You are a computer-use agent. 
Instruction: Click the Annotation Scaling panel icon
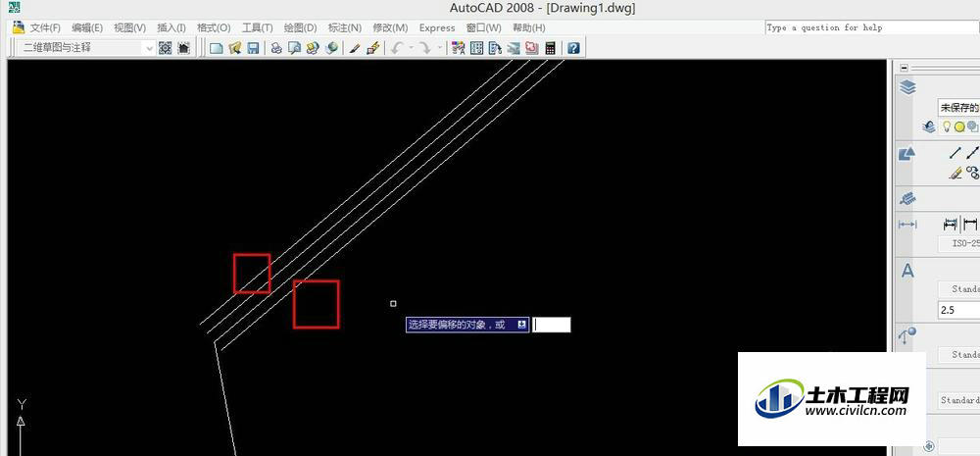907,199
